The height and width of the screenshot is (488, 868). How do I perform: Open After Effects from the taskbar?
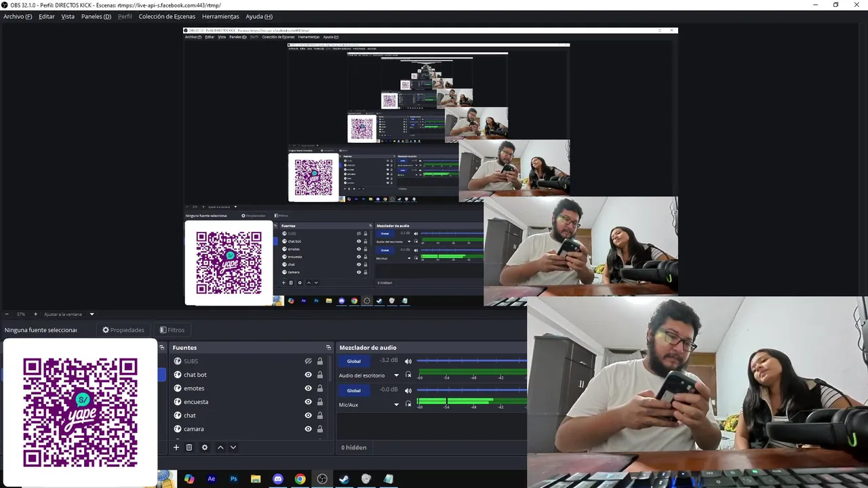(x=212, y=479)
